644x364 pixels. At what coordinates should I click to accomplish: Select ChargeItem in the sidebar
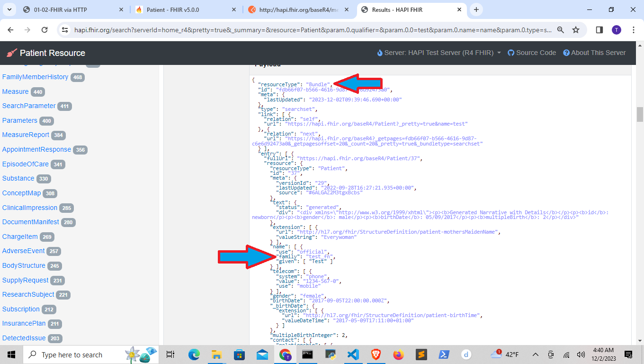click(20, 237)
